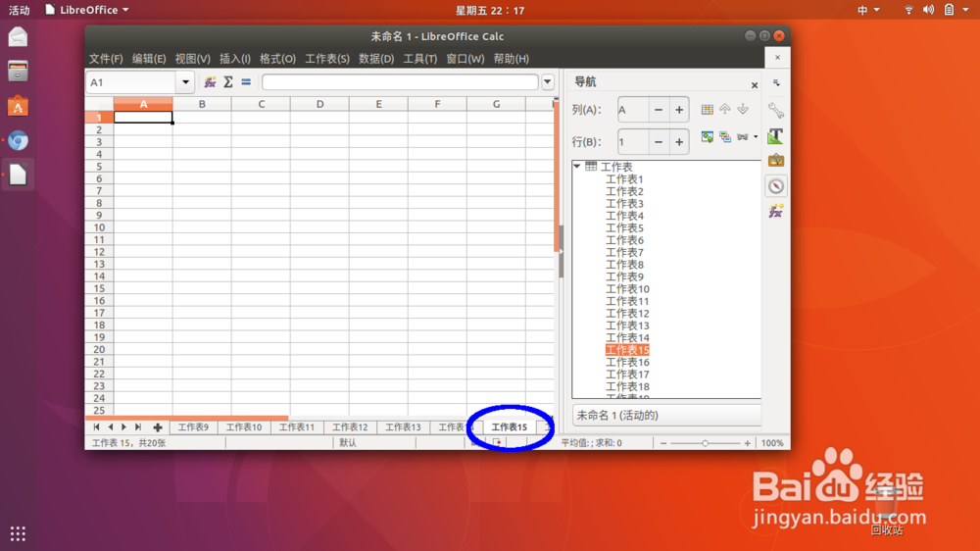This screenshot has width=980, height=551.
Task: Expand the formula bar arrow
Action: [548, 82]
